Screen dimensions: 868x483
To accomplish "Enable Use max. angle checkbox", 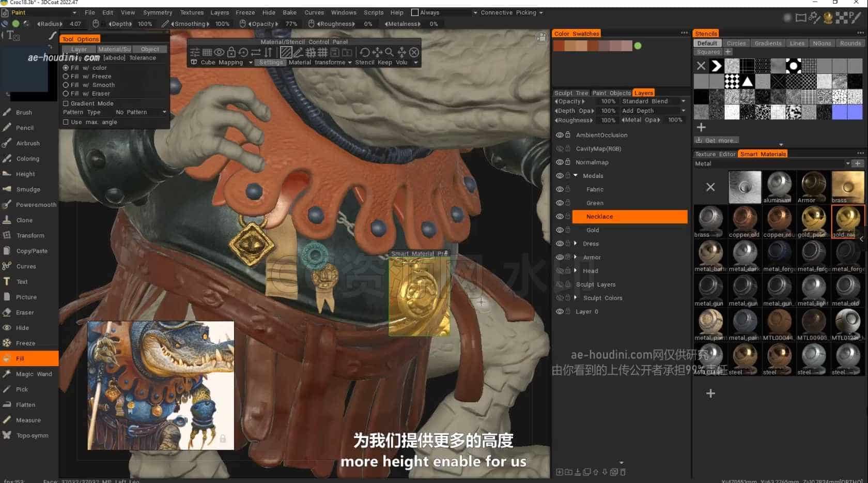I will point(66,122).
